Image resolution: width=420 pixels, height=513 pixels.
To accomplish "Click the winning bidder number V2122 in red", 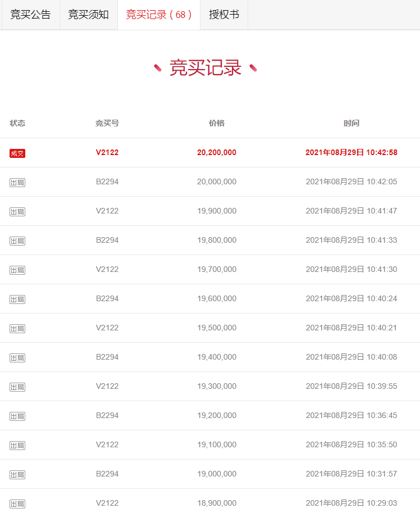I will pyautogui.click(x=107, y=152).
